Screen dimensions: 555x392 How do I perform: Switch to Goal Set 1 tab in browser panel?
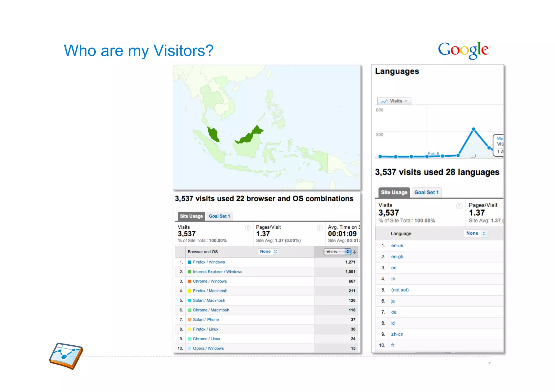point(219,216)
